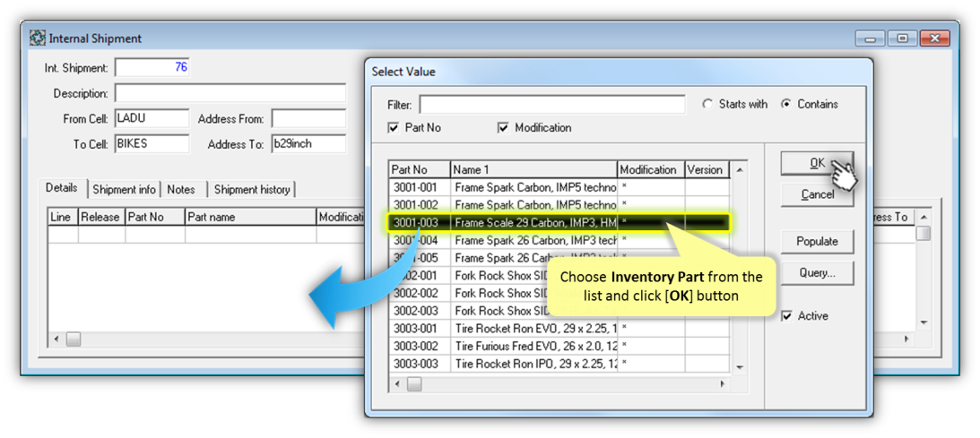Click the Internal Shipment window title icon

click(37, 39)
